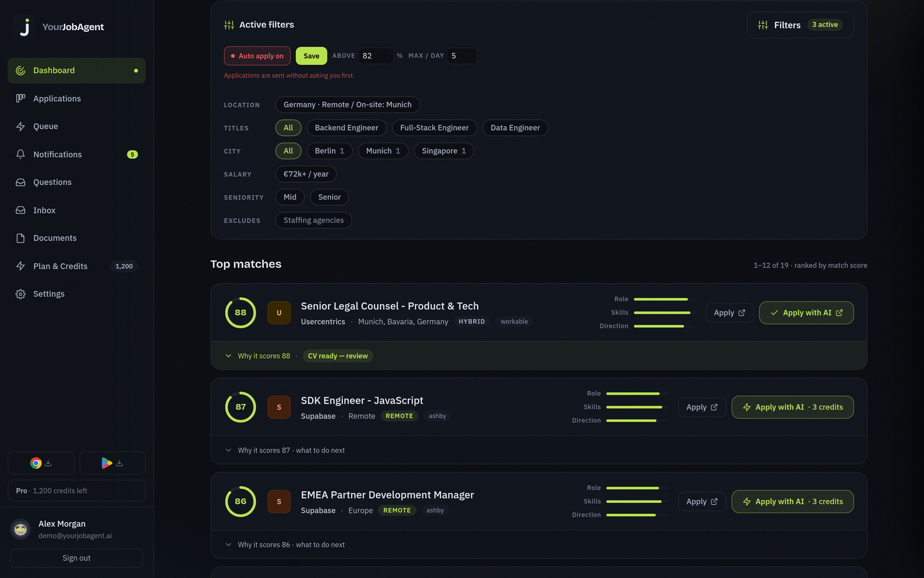Viewport: 924px width, 578px height.
Task: Open the Applications page
Action: coord(77,99)
